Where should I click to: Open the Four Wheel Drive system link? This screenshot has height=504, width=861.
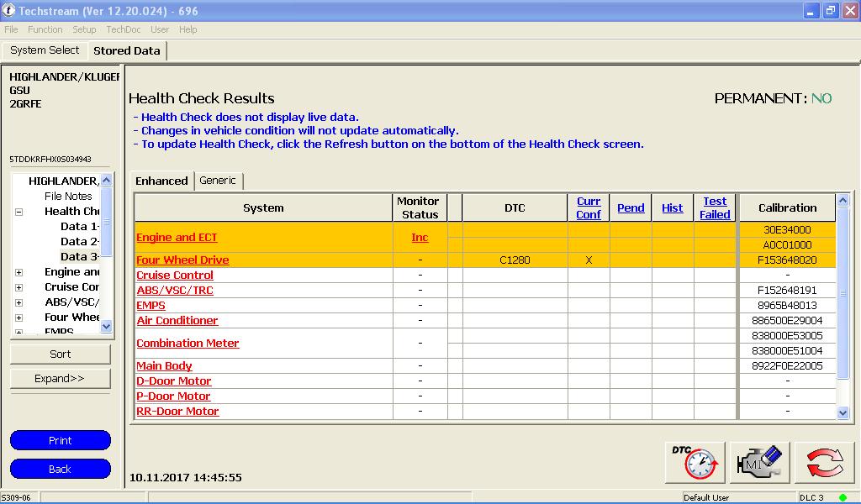[x=182, y=260]
